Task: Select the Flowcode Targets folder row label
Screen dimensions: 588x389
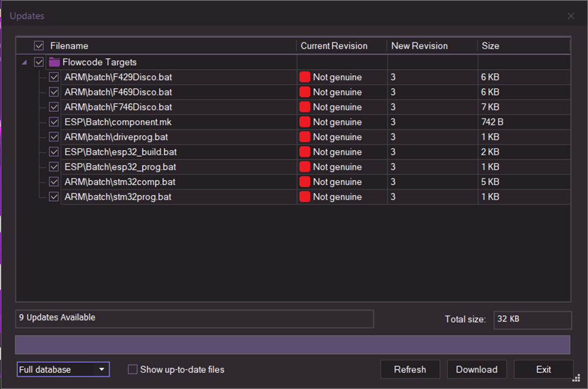Action: [99, 62]
